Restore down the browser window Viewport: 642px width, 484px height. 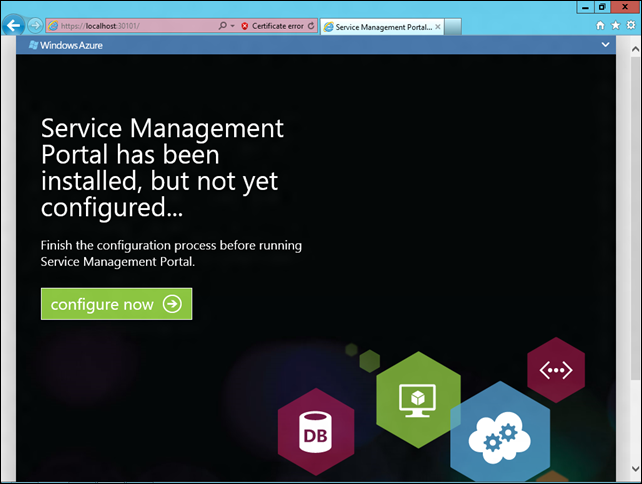[602, 7]
